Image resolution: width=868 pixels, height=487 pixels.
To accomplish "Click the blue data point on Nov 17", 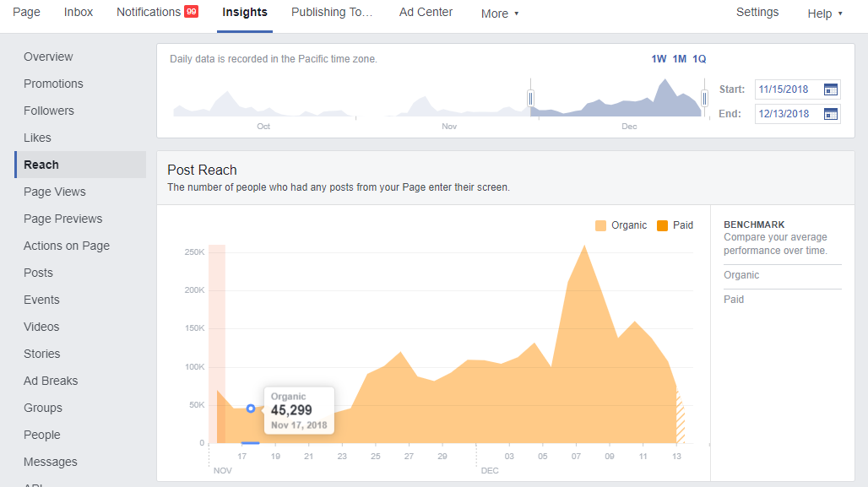I will 251,409.
